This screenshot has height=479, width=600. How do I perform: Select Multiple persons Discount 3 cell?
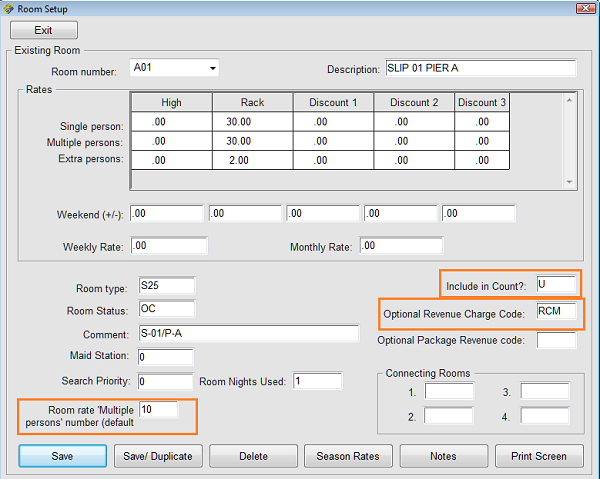[482, 141]
